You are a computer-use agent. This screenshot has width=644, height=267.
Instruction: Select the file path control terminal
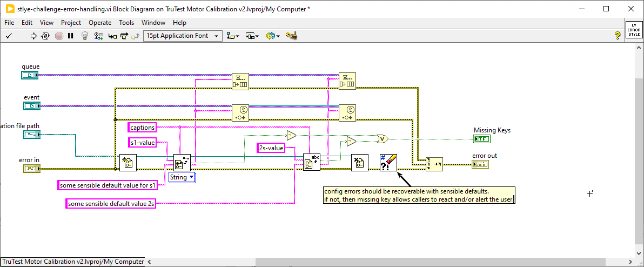point(32,135)
